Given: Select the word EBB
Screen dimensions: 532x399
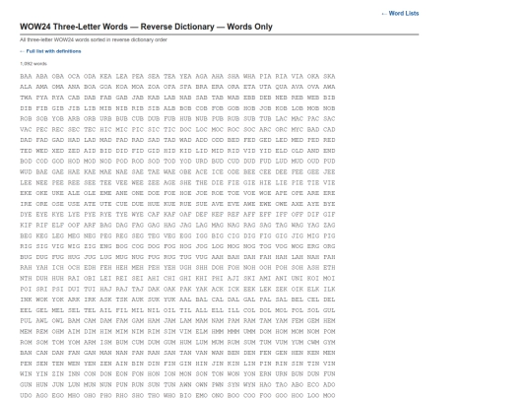Looking at the screenshot, I should (x=249, y=98).
